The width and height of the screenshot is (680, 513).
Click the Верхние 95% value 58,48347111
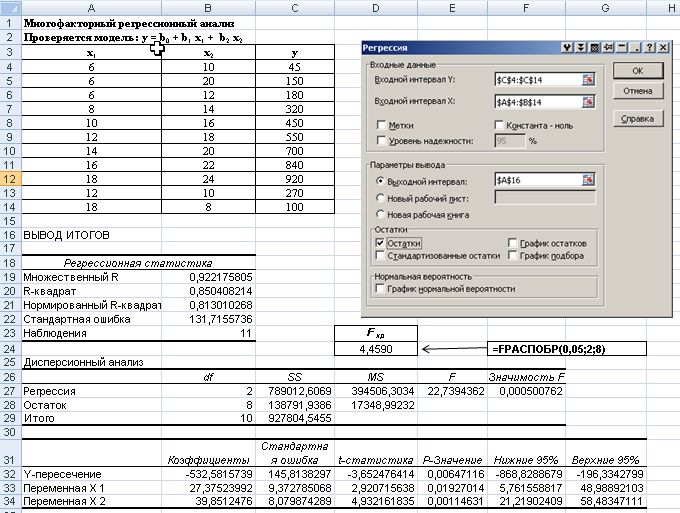pyautogui.click(x=605, y=501)
